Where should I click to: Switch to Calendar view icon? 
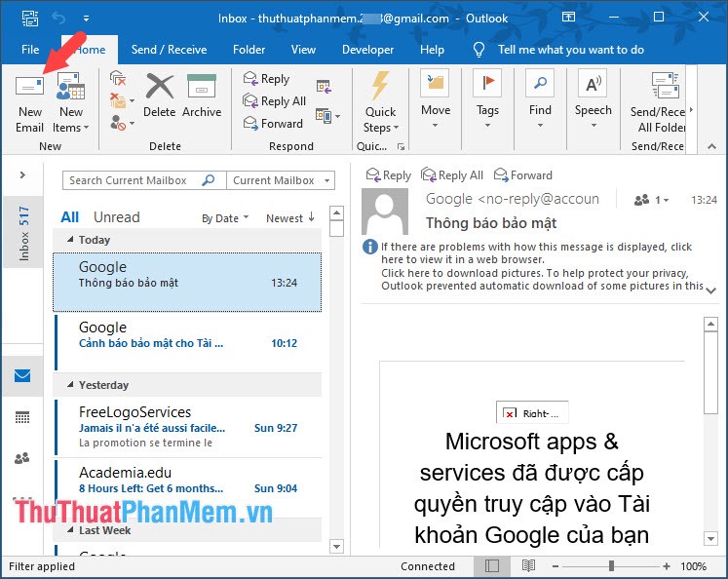point(22,417)
